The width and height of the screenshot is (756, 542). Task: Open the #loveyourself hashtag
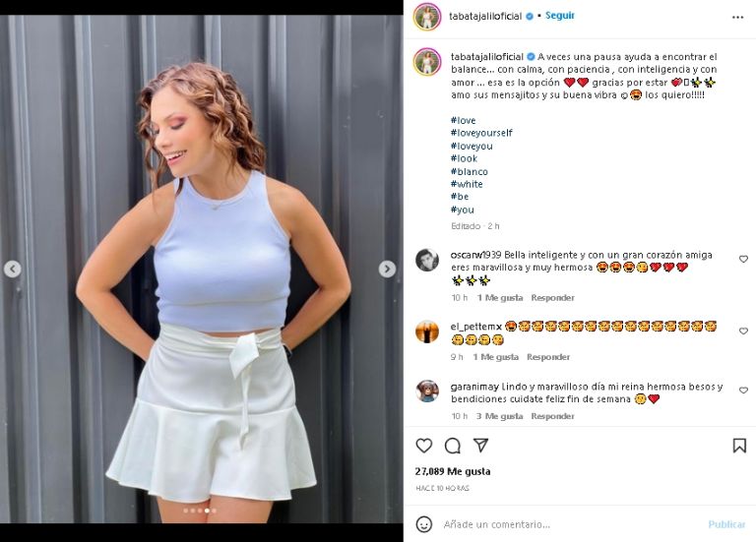pos(481,133)
